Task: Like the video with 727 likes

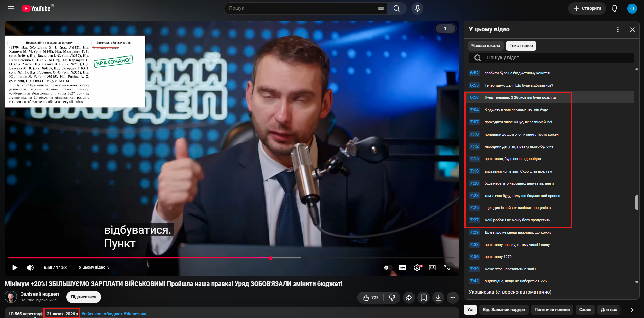Action: tap(370, 298)
